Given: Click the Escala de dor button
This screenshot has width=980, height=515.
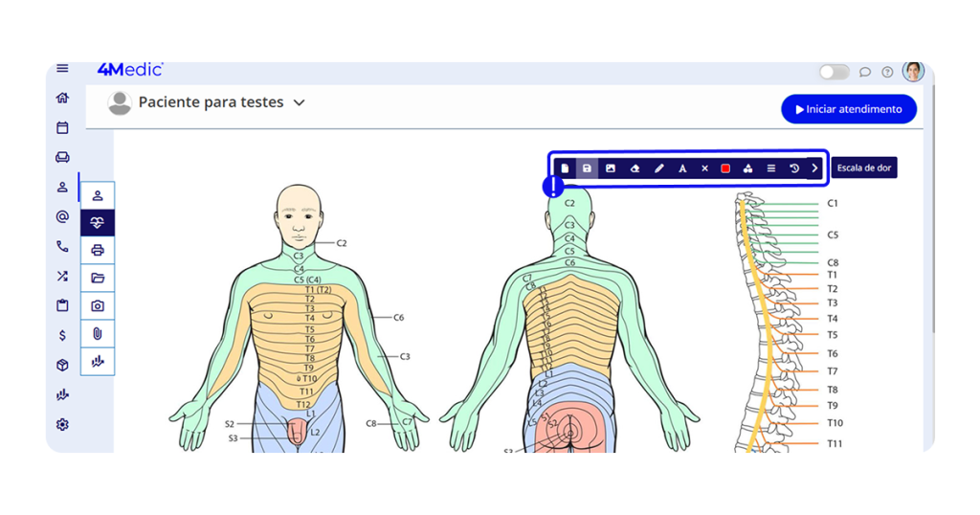Looking at the screenshot, I should tap(863, 168).
